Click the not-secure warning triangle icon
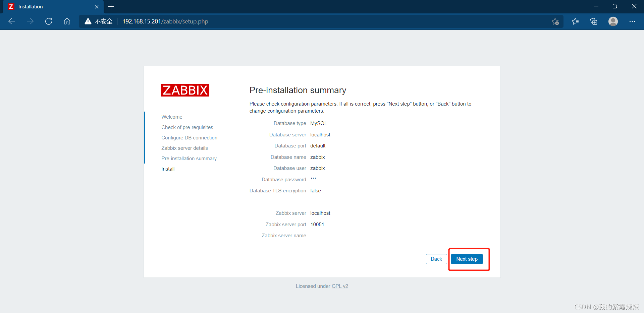Viewport: 644px width, 313px height. (88, 21)
